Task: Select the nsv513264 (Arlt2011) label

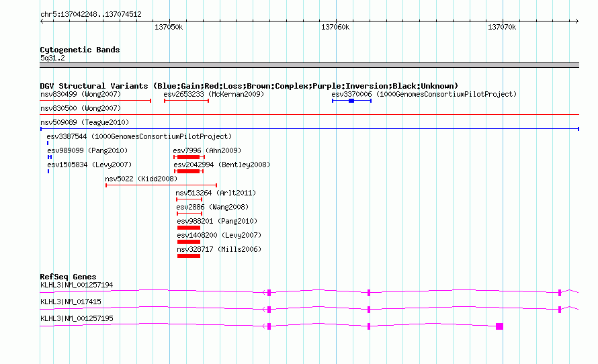Action: pyautogui.click(x=216, y=193)
